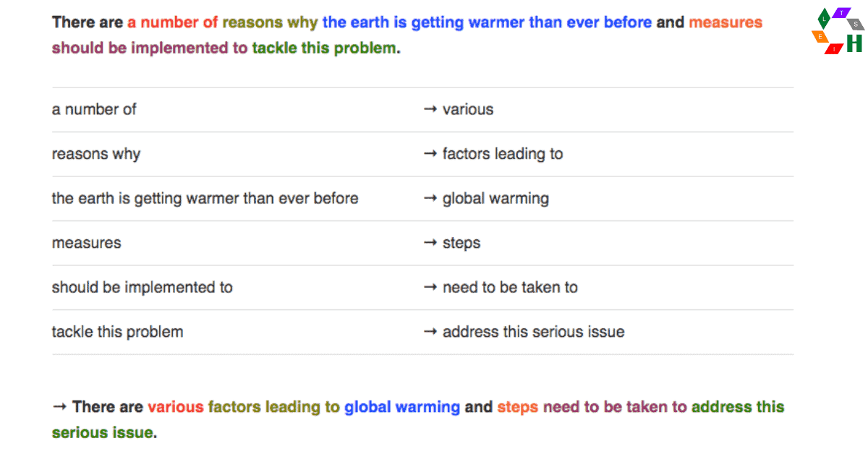Click the orange E tile in logo
The height and width of the screenshot is (454, 868).
[x=820, y=36]
